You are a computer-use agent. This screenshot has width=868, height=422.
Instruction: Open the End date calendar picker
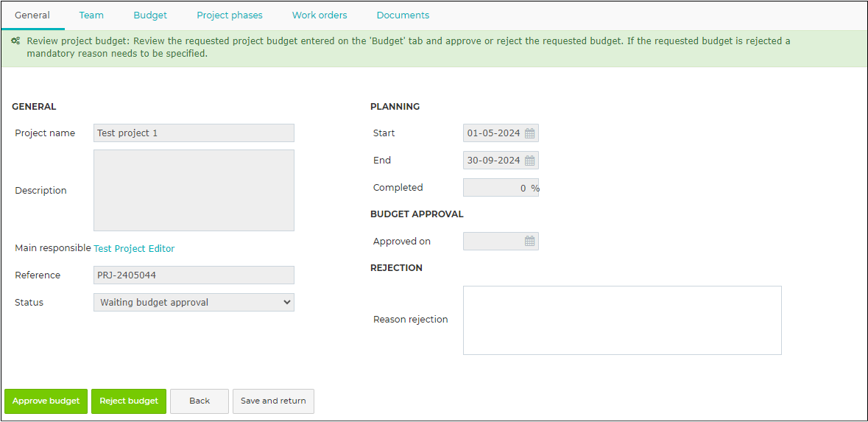coord(530,161)
